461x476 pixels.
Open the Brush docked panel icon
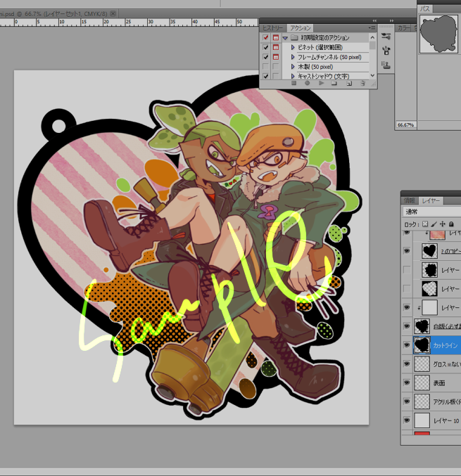(x=386, y=51)
